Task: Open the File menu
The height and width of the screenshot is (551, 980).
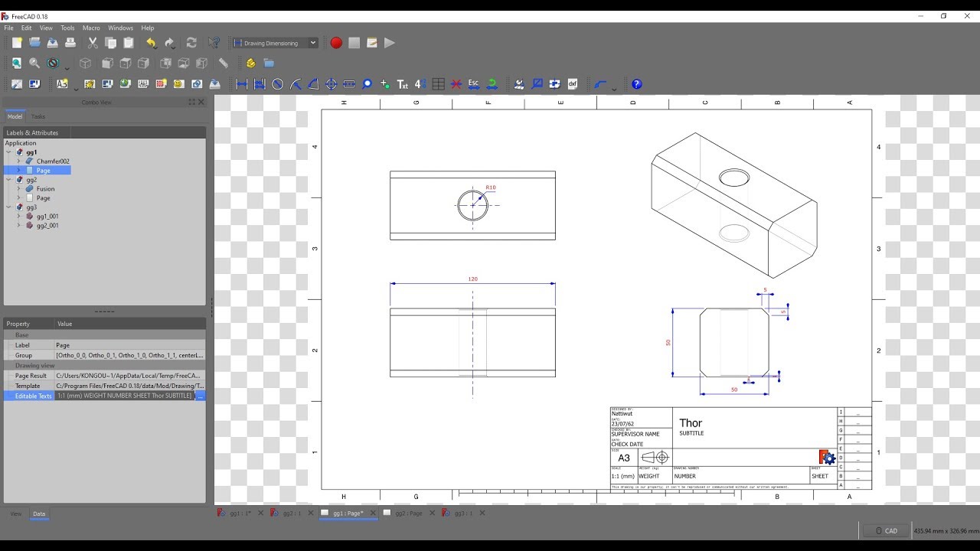Action: pos(9,28)
